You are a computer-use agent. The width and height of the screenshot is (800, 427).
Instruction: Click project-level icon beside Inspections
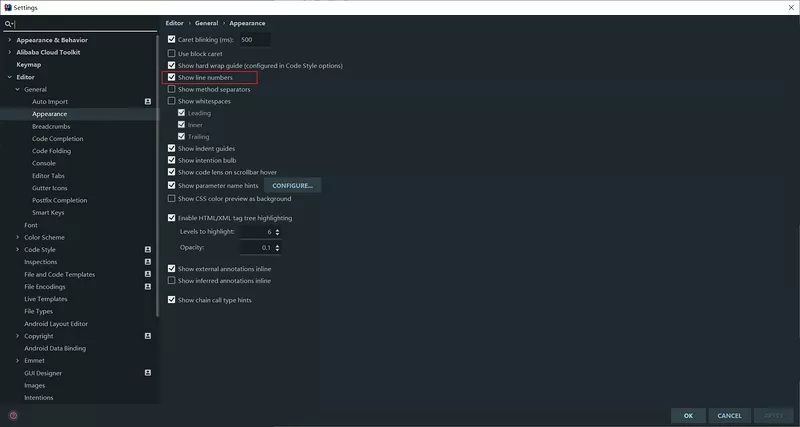pyautogui.click(x=148, y=262)
